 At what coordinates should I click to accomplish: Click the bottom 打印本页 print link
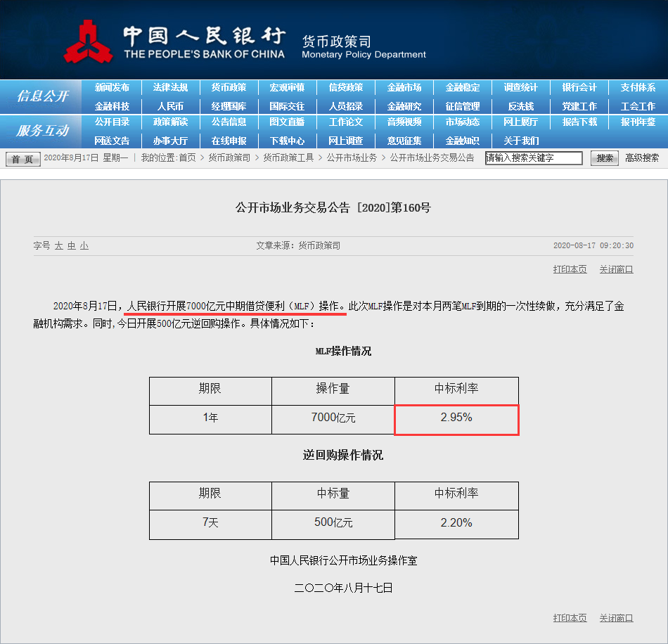(570, 618)
